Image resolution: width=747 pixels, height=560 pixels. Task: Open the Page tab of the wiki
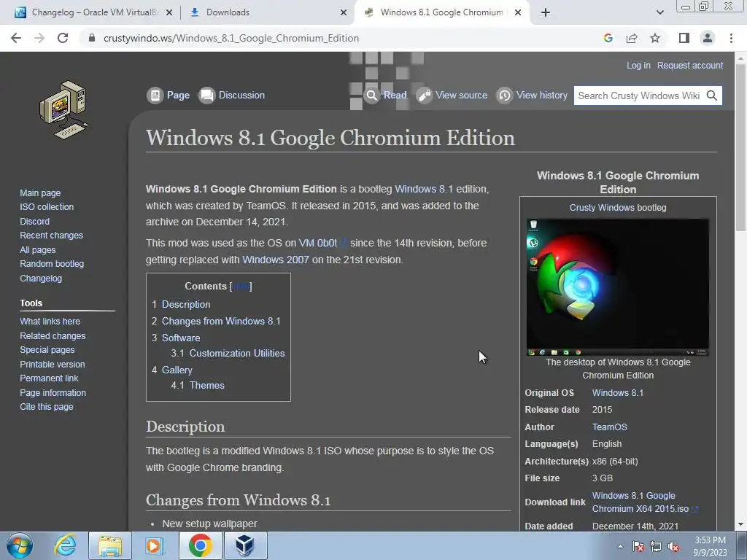click(x=169, y=96)
